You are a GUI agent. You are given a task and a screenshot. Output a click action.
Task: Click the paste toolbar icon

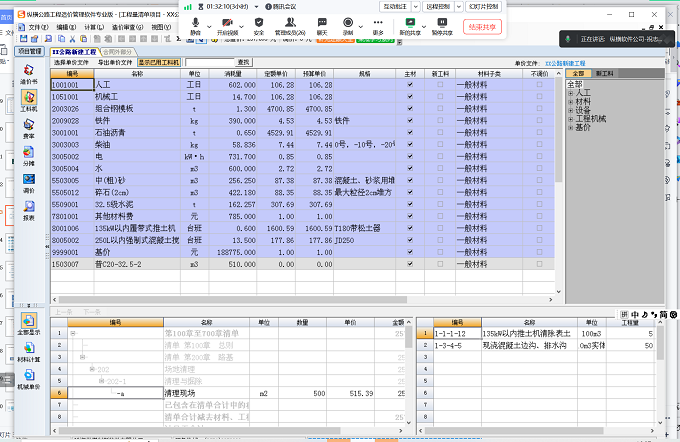(x=84, y=39)
